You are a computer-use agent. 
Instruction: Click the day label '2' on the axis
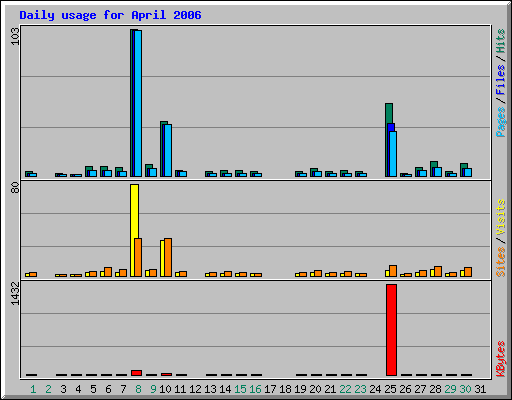[x=48, y=389]
